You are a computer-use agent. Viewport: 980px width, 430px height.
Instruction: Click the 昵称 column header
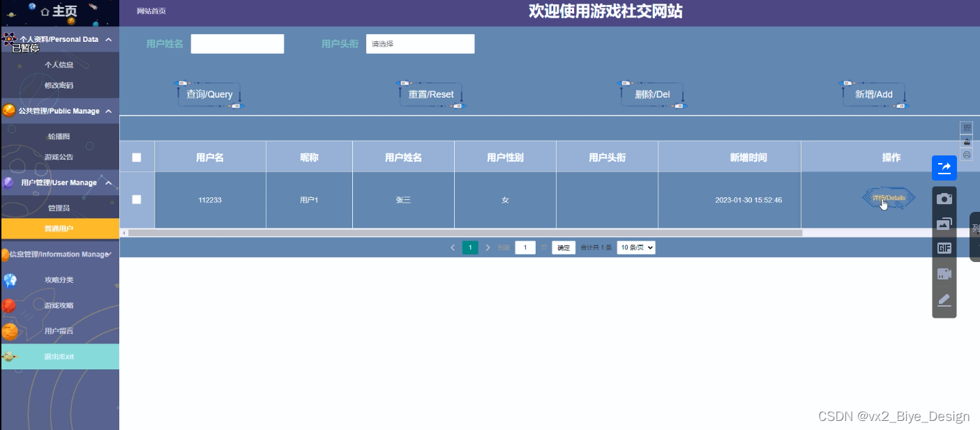tap(309, 158)
